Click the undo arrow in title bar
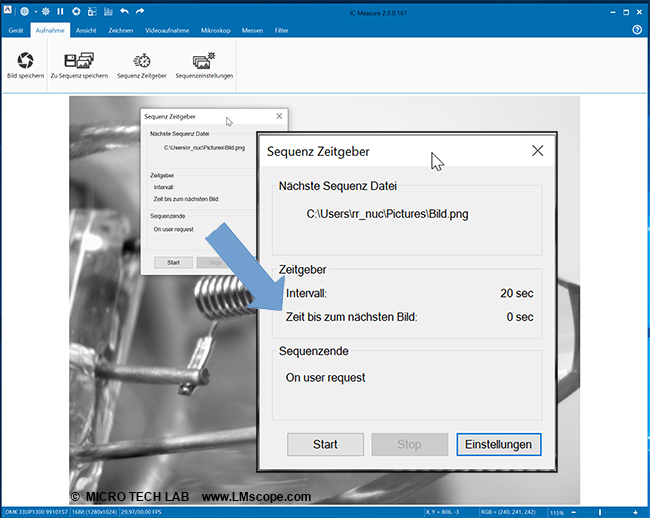The height and width of the screenshot is (518, 650). coord(124,11)
